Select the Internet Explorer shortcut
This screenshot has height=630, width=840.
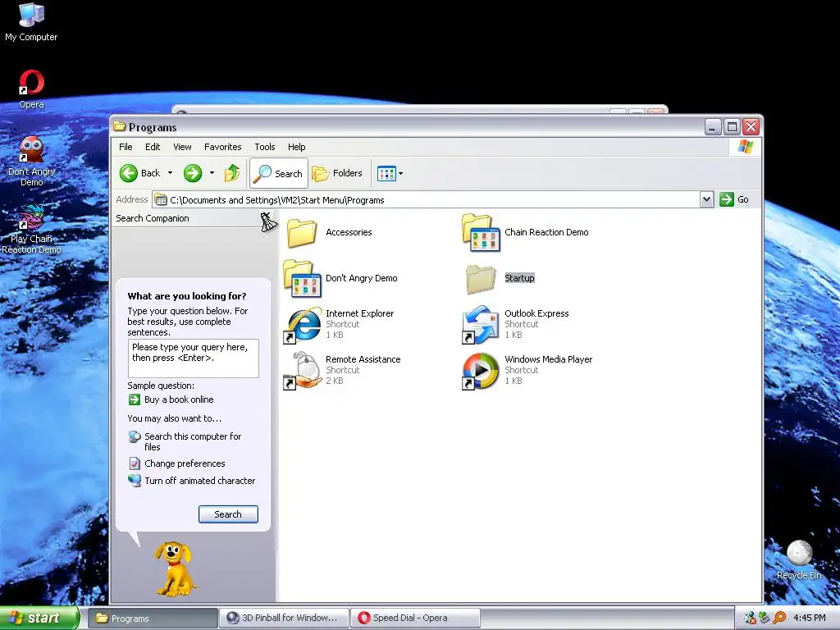click(x=340, y=324)
